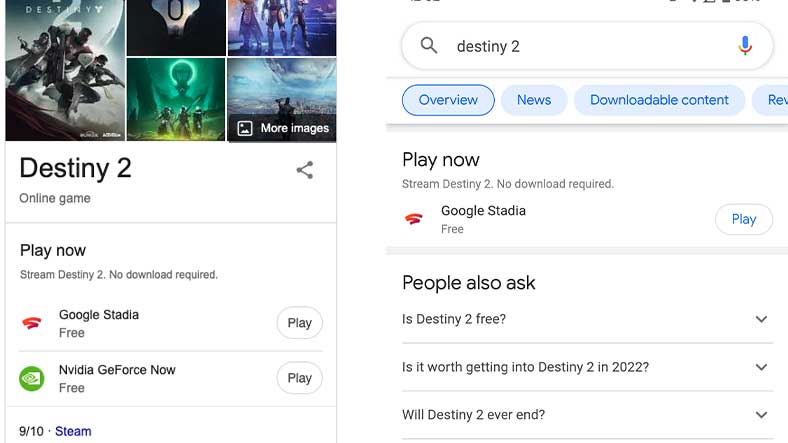Click the share icon beside Destiny 2 title
Viewport: 788px width, 443px height.
point(305,170)
